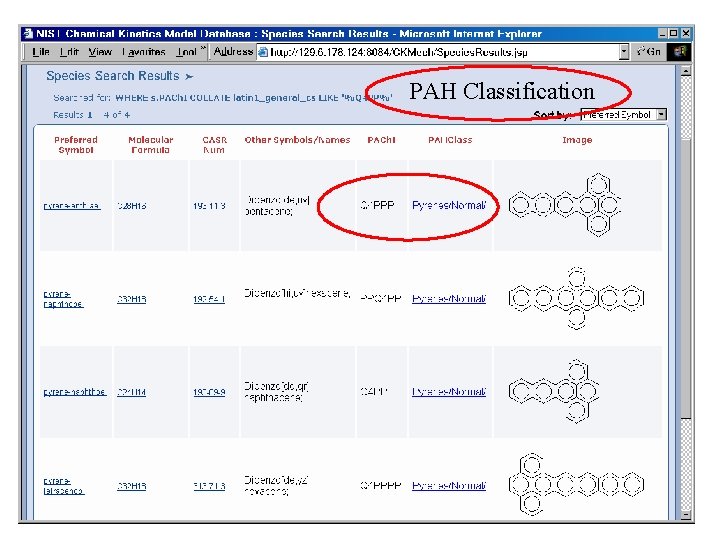Open the File menu
This screenshot has width=720, height=540.
(x=41, y=51)
